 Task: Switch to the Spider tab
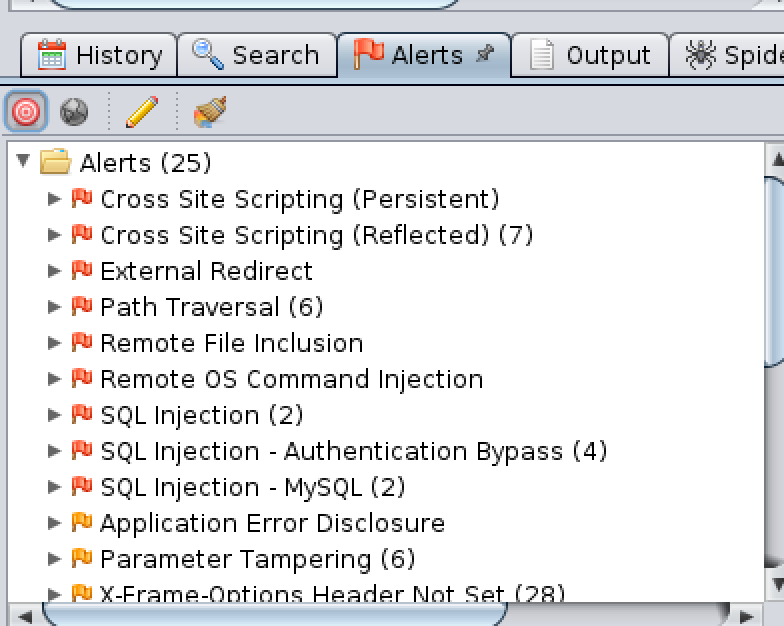point(735,55)
